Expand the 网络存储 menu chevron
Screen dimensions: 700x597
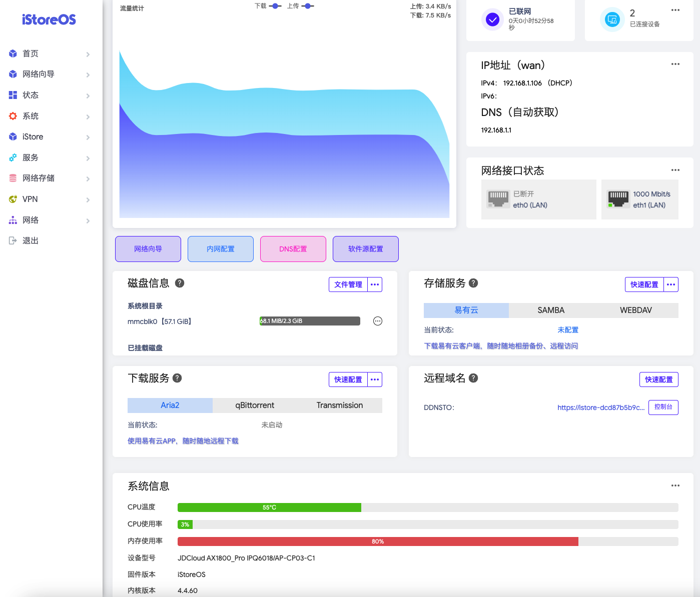[x=88, y=178]
